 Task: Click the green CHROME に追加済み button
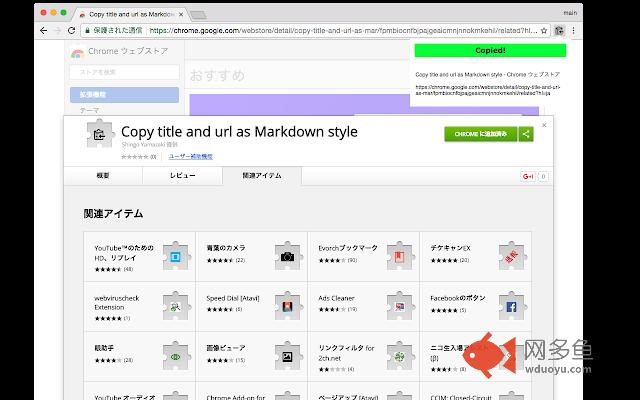pyautogui.click(x=481, y=134)
